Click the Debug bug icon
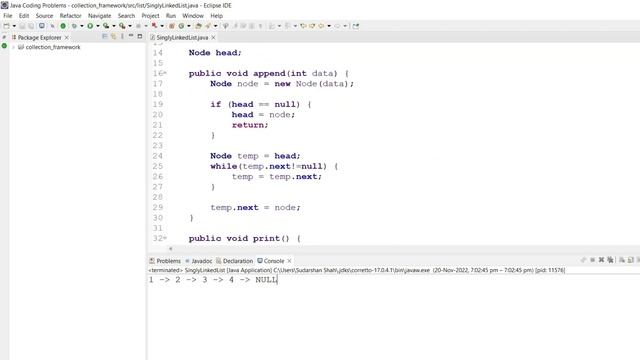 (x=74, y=26)
